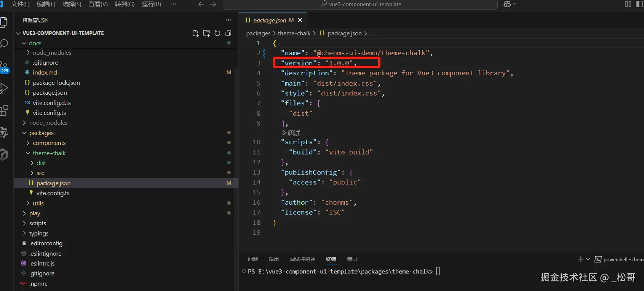Toggle the editor layout customization icon
This screenshot has width=644, height=291.
[628, 4]
